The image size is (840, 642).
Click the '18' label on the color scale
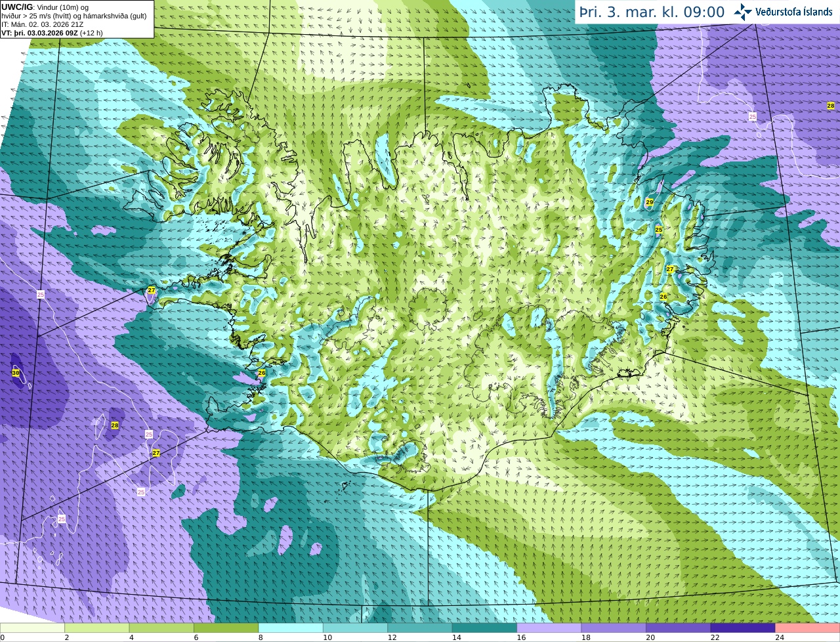point(585,637)
